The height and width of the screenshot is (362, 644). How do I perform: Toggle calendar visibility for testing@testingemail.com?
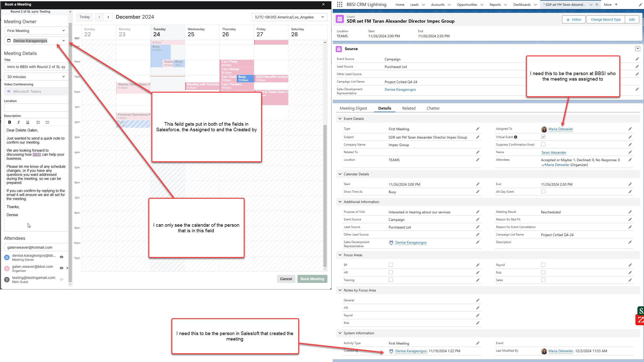coord(61,279)
